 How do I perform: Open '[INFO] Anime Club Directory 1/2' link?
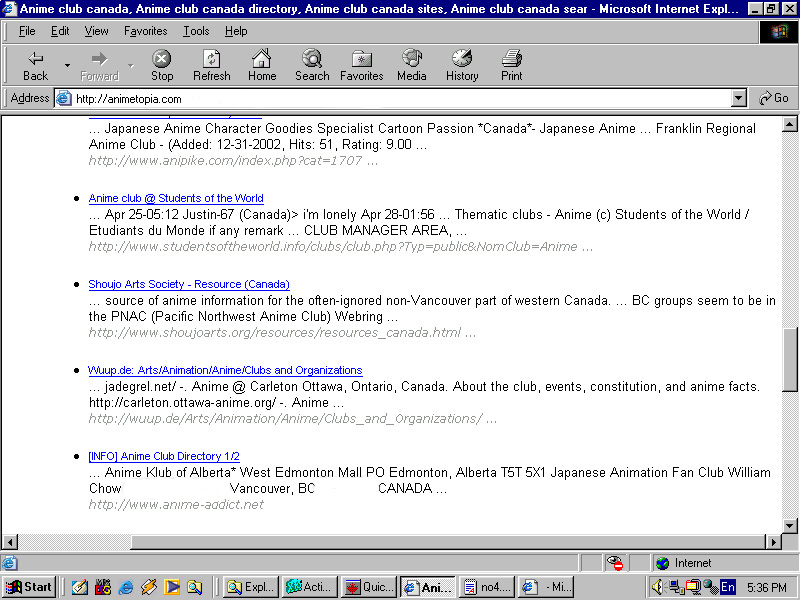click(164, 456)
